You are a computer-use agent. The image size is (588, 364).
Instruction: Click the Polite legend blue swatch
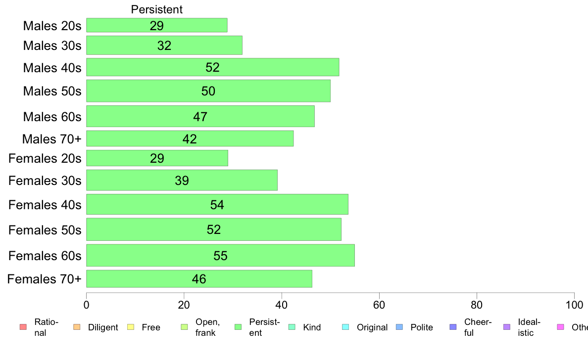click(x=399, y=327)
